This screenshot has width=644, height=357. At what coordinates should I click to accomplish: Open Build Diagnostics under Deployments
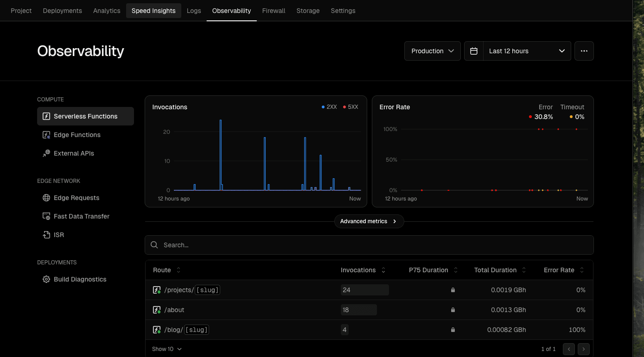click(80, 279)
